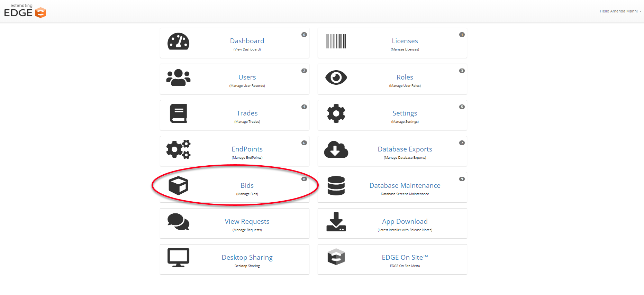Click the Database Exports cloud download icon
Screen dimensions: 644x295
[x=336, y=149]
